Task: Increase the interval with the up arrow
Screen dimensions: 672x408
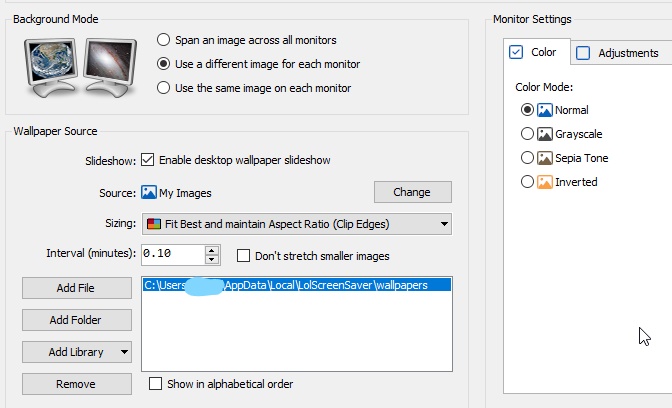Action: coord(211,250)
